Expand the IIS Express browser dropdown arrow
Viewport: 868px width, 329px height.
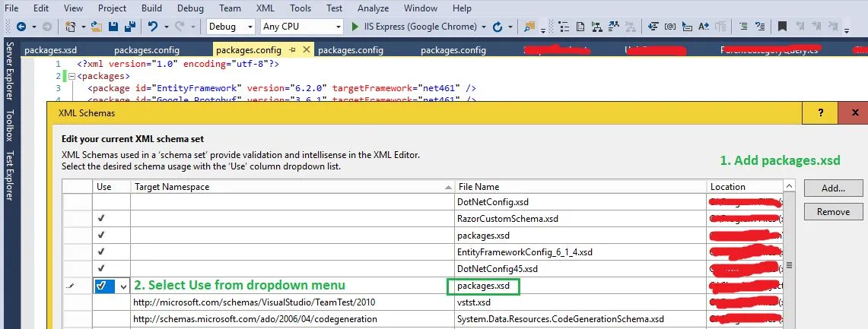coord(484,27)
